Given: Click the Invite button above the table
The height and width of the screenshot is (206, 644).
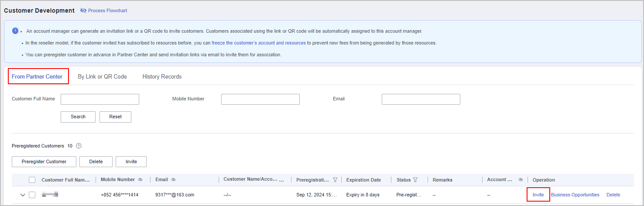Looking at the screenshot, I should [131, 161].
